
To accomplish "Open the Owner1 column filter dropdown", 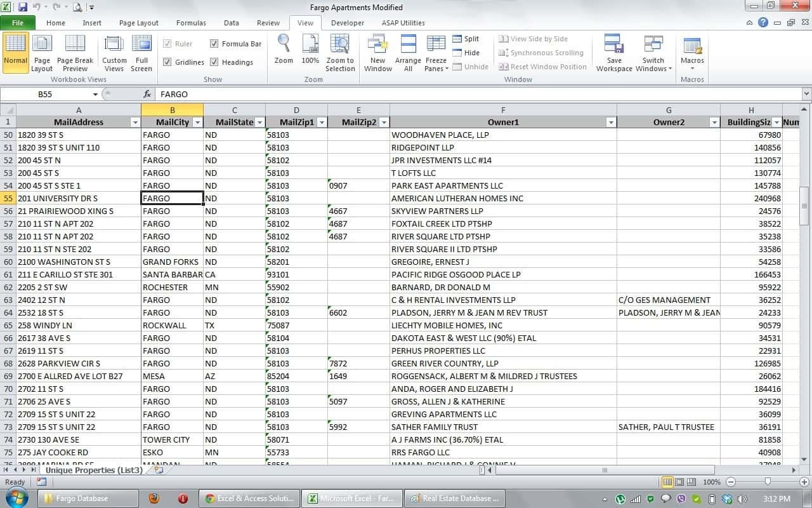I will point(610,122).
